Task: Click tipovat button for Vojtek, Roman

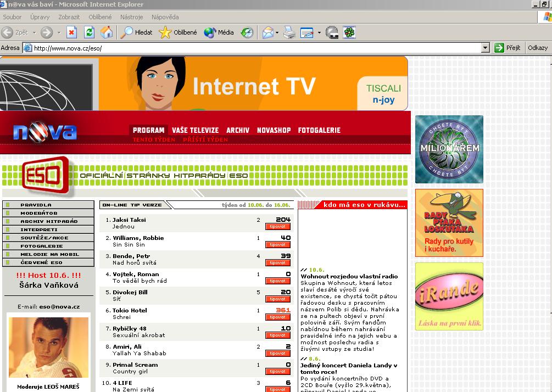Action: click(278, 281)
